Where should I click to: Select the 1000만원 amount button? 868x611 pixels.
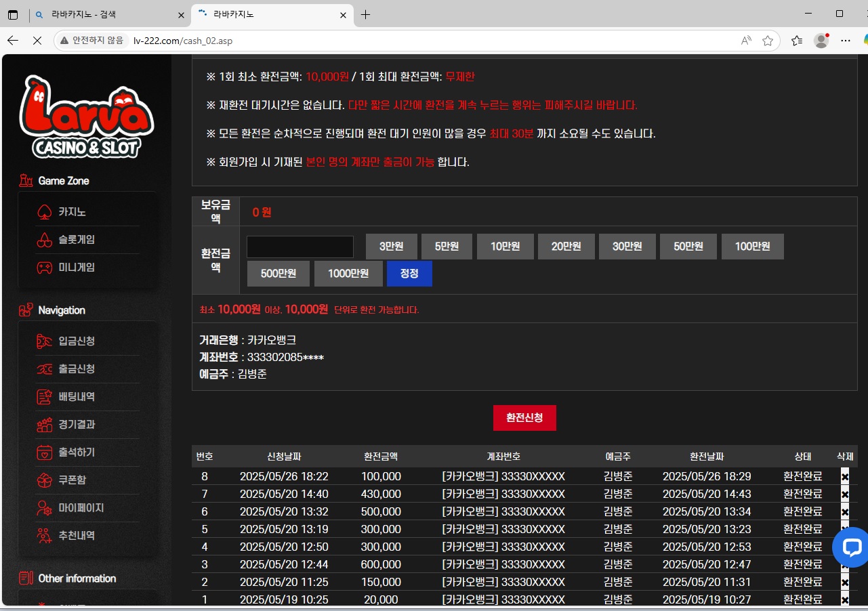348,274
